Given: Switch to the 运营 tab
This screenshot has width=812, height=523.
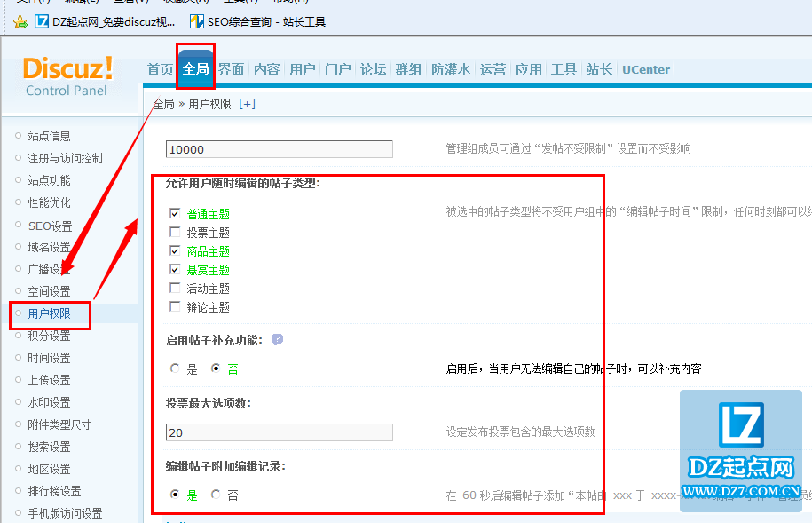Looking at the screenshot, I should point(493,69).
